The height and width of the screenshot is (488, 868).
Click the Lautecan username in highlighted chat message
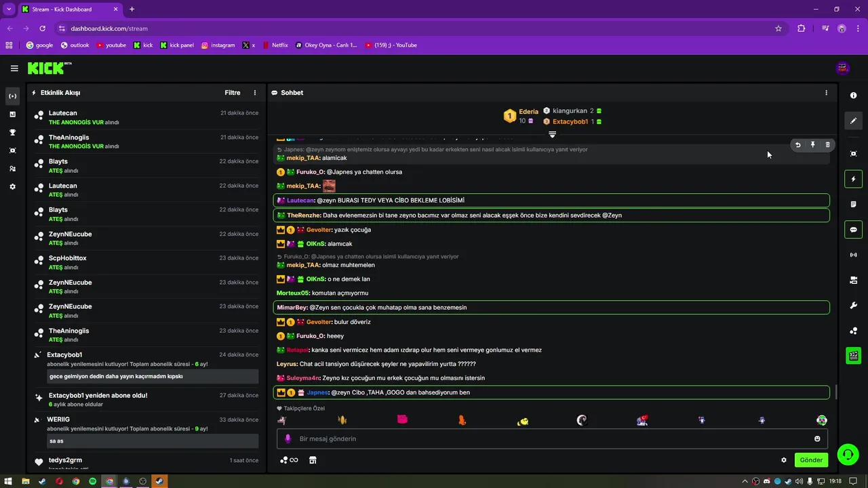tap(300, 201)
